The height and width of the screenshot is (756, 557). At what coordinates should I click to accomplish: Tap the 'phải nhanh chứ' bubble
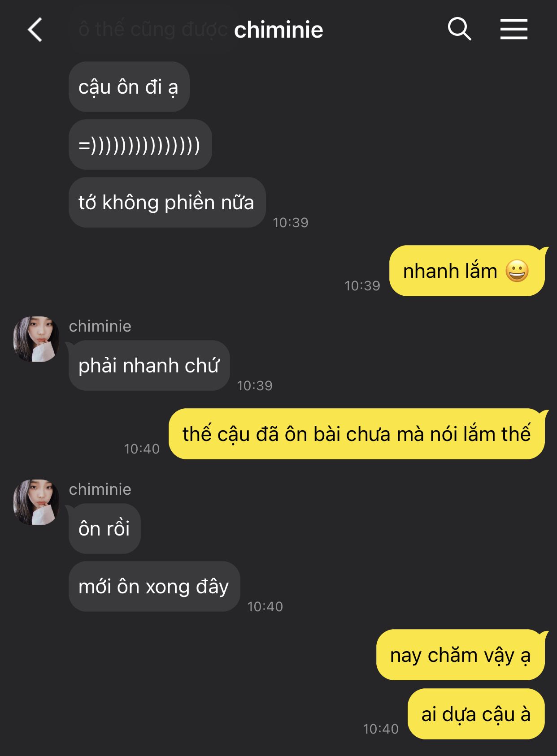149,366
